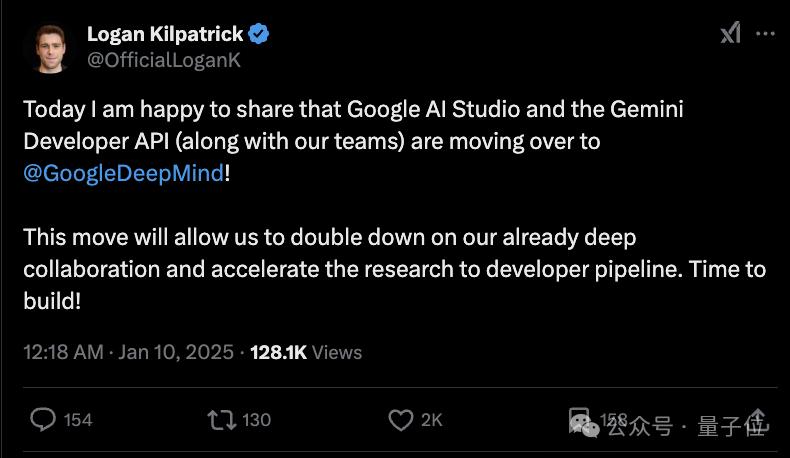Follow the @GoogleDeepMind mention link

point(123,173)
